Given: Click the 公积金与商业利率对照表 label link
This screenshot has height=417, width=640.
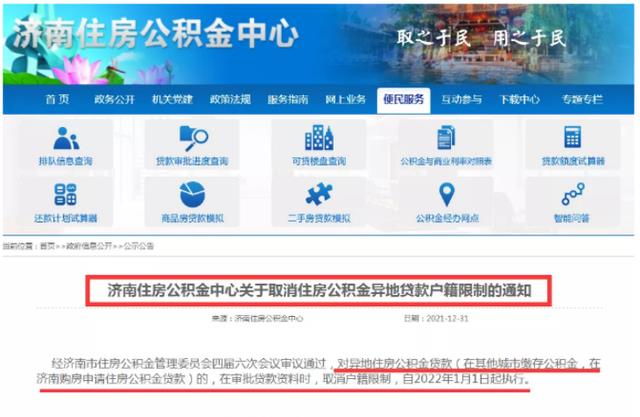Looking at the screenshot, I should pyautogui.click(x=446, y=161).
